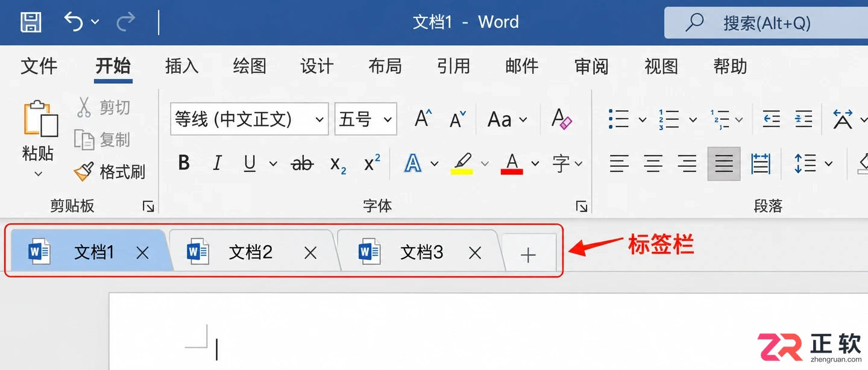Click the 字 character border dropdown
Screen dimensions: 868x370
(x=567, y=163)
